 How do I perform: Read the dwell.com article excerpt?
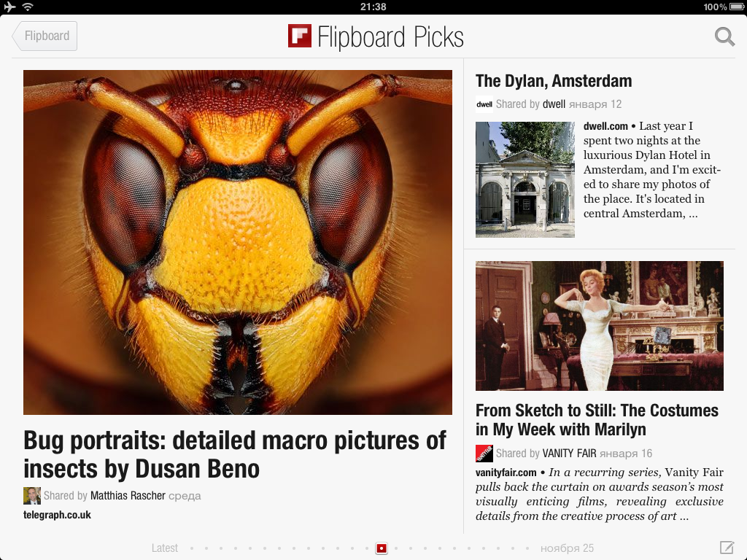652,169
